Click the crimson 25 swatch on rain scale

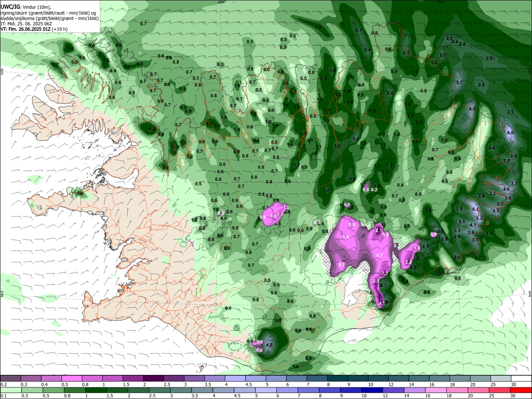point(500,390)
